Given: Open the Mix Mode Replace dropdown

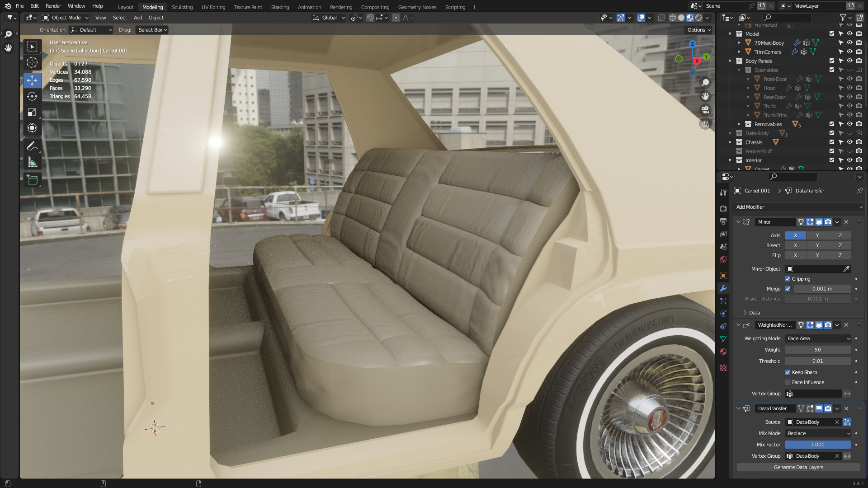Looking at the screenshot, I should [x=818, y=433].
